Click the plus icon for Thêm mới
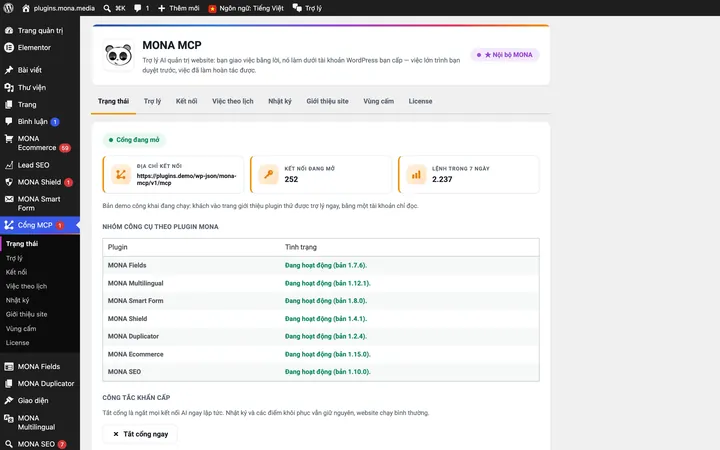Viewport: 720px width, 450px height. pos(161,8)
